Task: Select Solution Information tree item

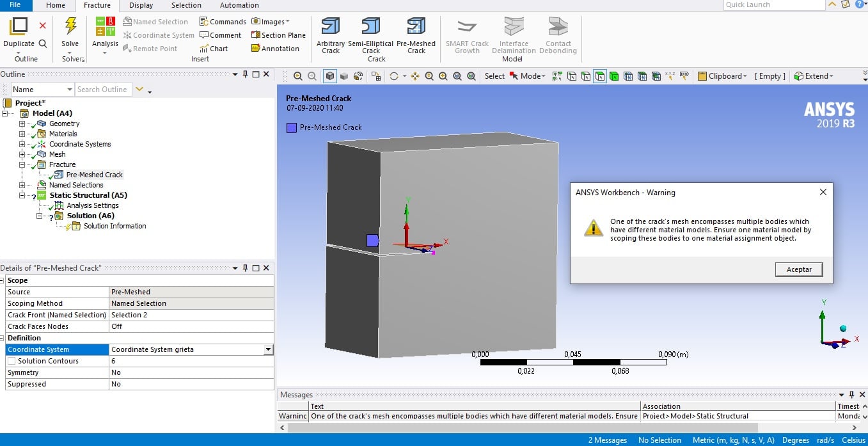Action: 114,226
